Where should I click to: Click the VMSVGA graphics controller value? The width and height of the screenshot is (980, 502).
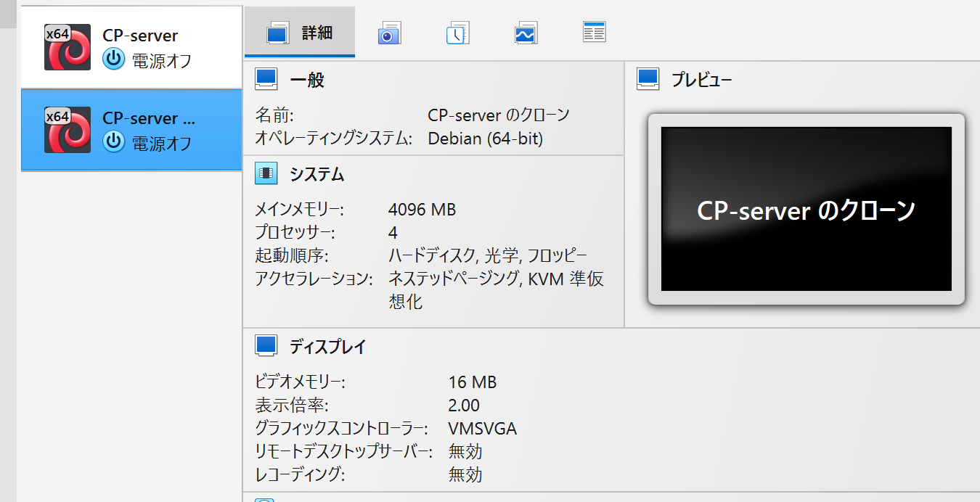(x=483, y=429)
